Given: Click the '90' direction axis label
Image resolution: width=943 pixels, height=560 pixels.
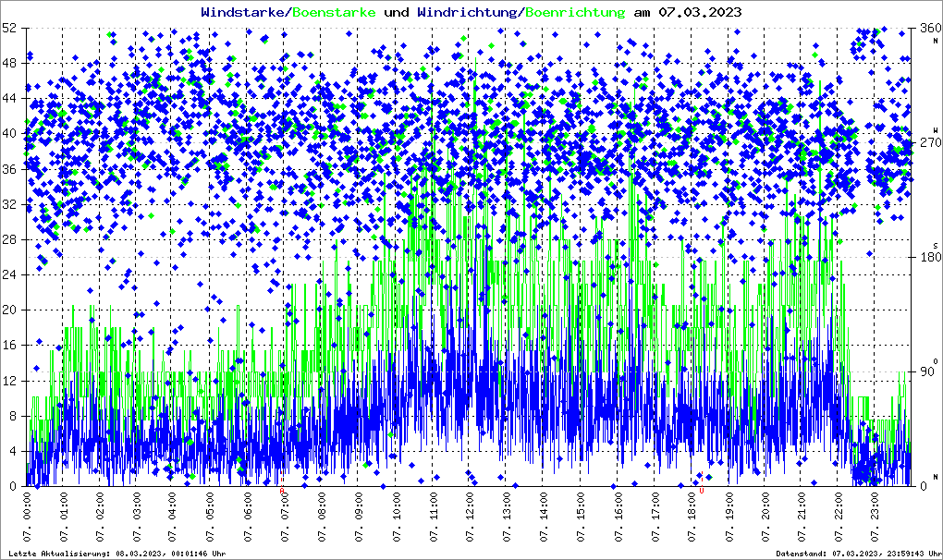Looking at the screenshot, I should point(926,371).
